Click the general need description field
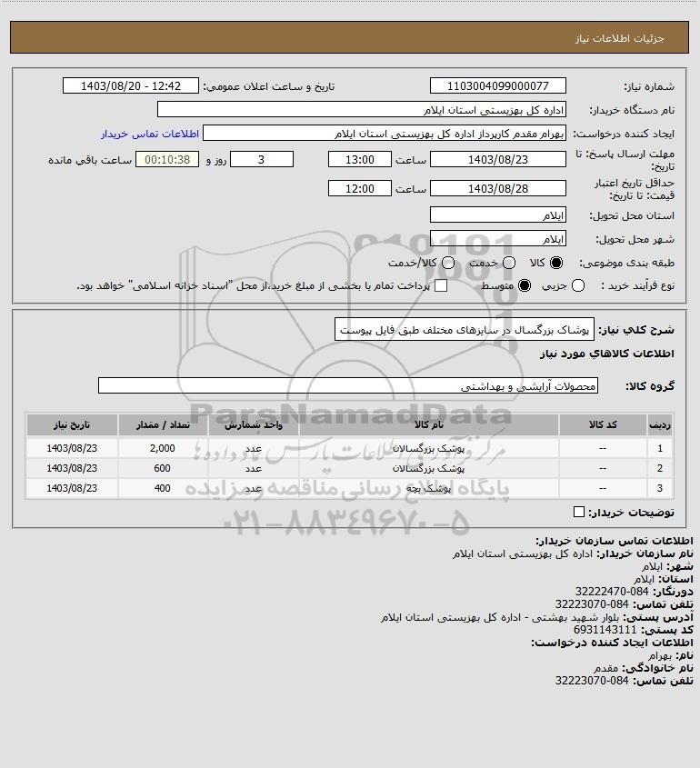 [x=465, y=330]
